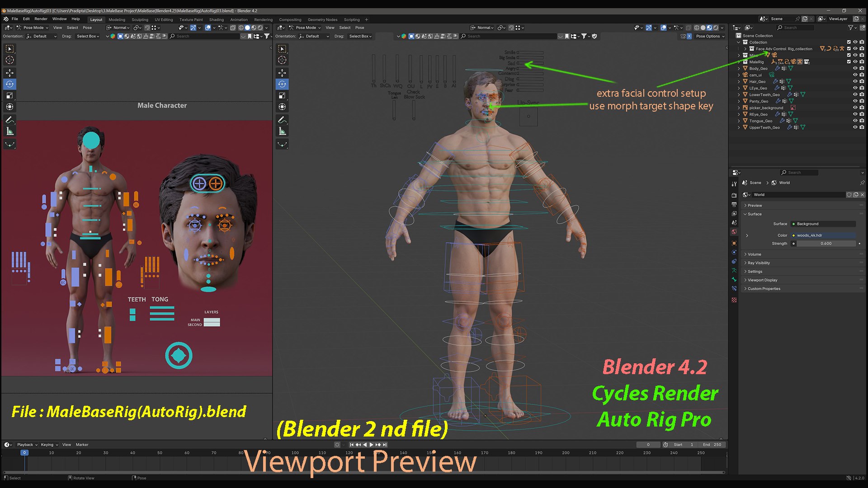Image resolution: width=868 pixels, height=488 pixels.
Task: Open the Render menu
Action: tap(41, 19)
